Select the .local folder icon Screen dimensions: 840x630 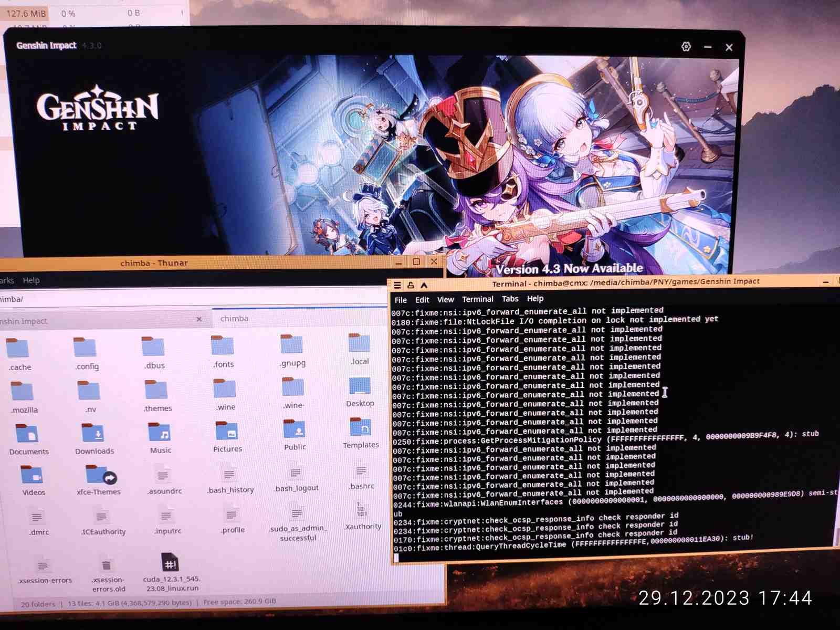coord(360,342)
